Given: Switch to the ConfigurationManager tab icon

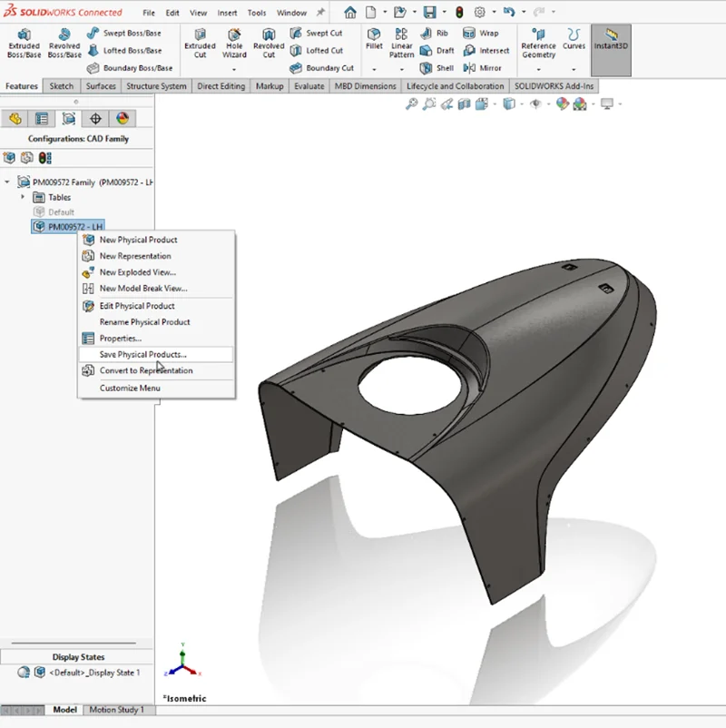Looking at the screenshot, I should [x=69, y=118].
